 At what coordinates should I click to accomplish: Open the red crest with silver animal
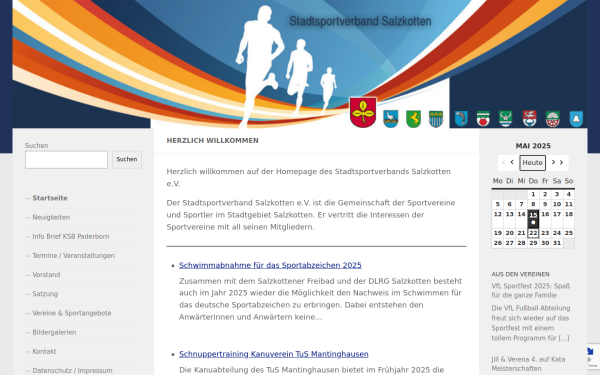(x=530, y=119)
